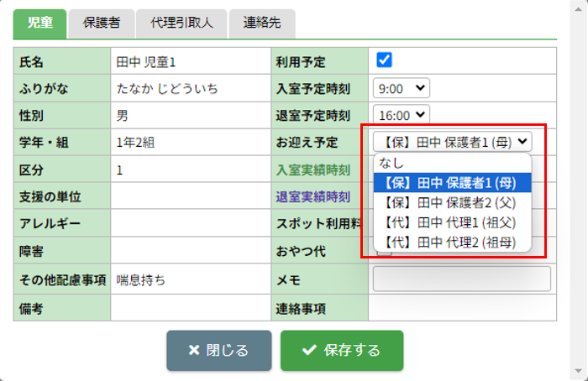Open the 保護者 tab

[102, 23]
